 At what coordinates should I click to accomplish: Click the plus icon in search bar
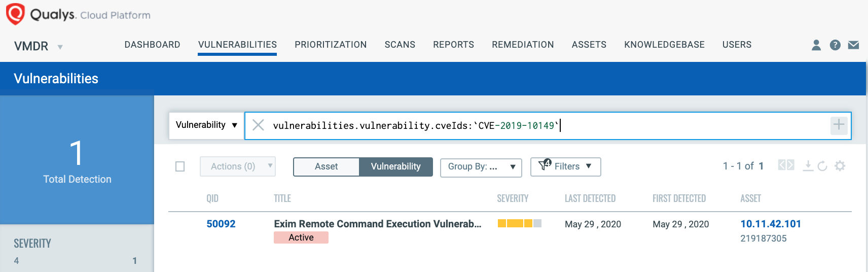pyautogui.click(x=839, y=125)
